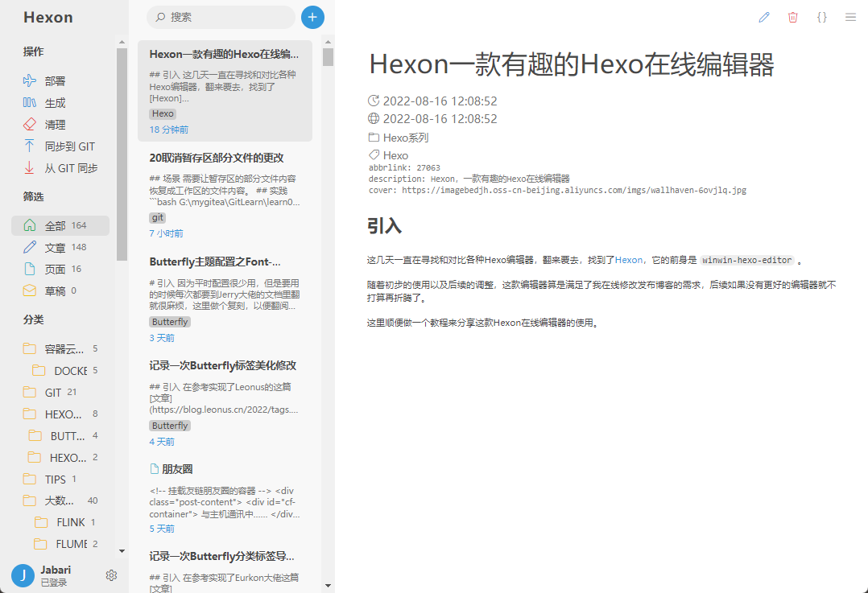Select the 生成 action label
This screenshot has width=868, height=593.
[55, 103]
